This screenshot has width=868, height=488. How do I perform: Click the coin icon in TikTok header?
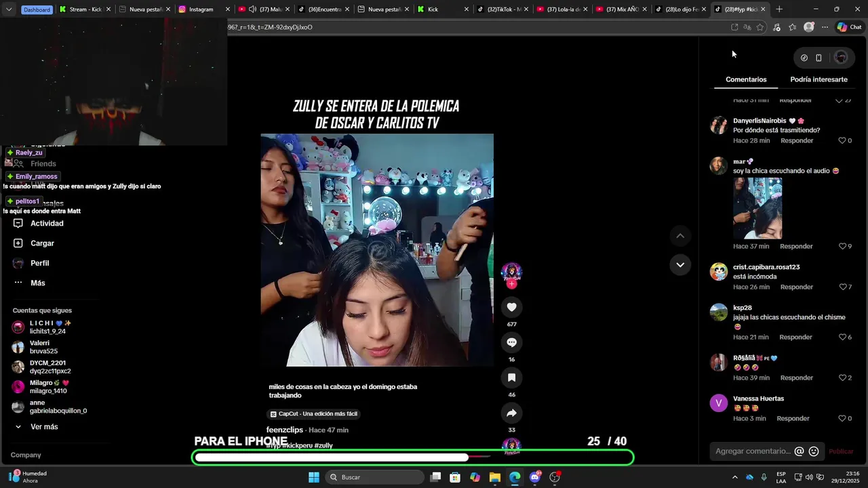tap(804, 58)
